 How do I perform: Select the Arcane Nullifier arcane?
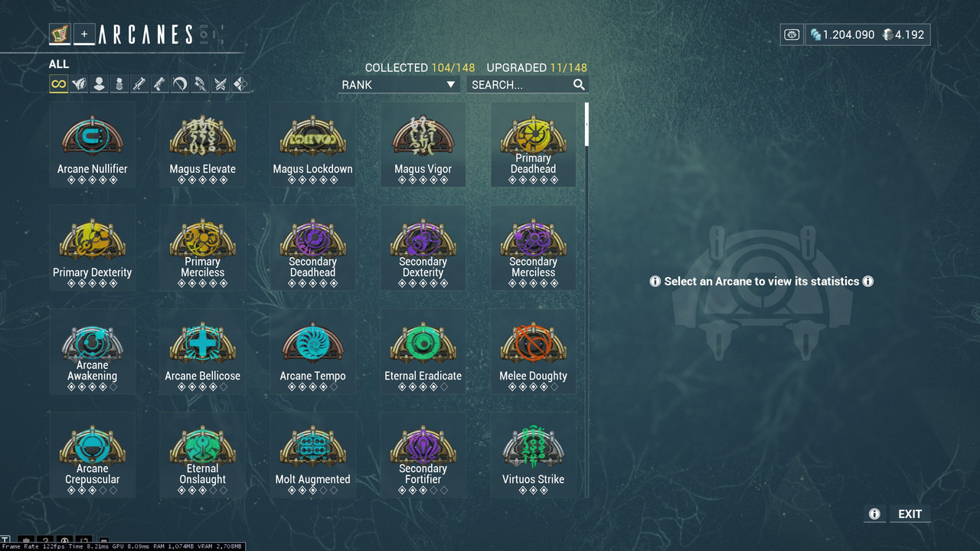[x=93, y=145]
